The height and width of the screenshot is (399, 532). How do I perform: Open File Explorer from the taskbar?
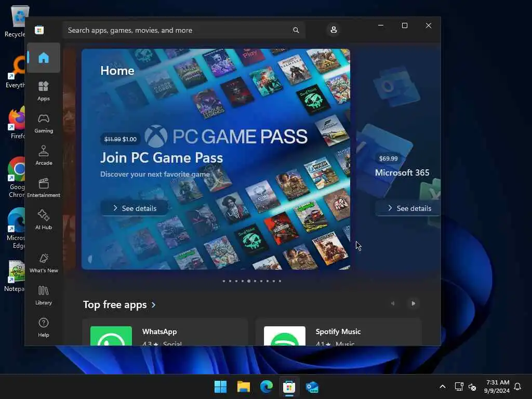click(x=244, y=387)
